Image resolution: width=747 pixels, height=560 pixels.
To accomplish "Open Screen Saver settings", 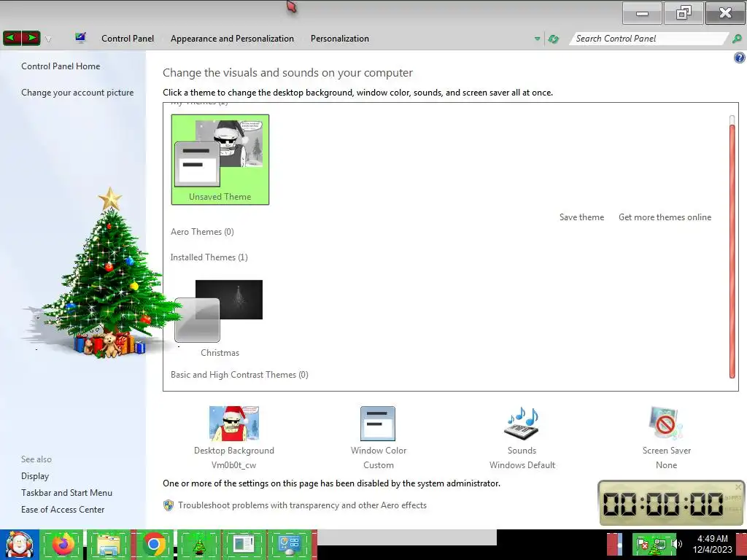I will click(x=667, y=437).
